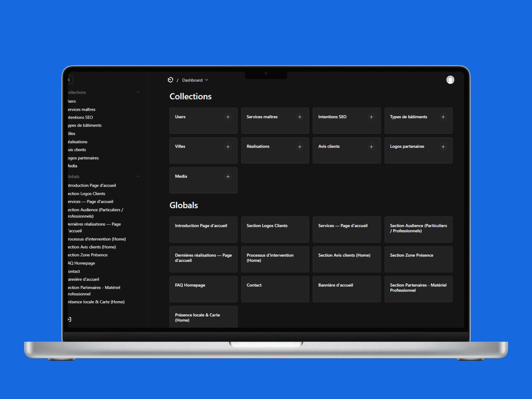Click the logout icon in the sidebar
This screenshot has height=399, width=532.
click(x=70, y=319)
